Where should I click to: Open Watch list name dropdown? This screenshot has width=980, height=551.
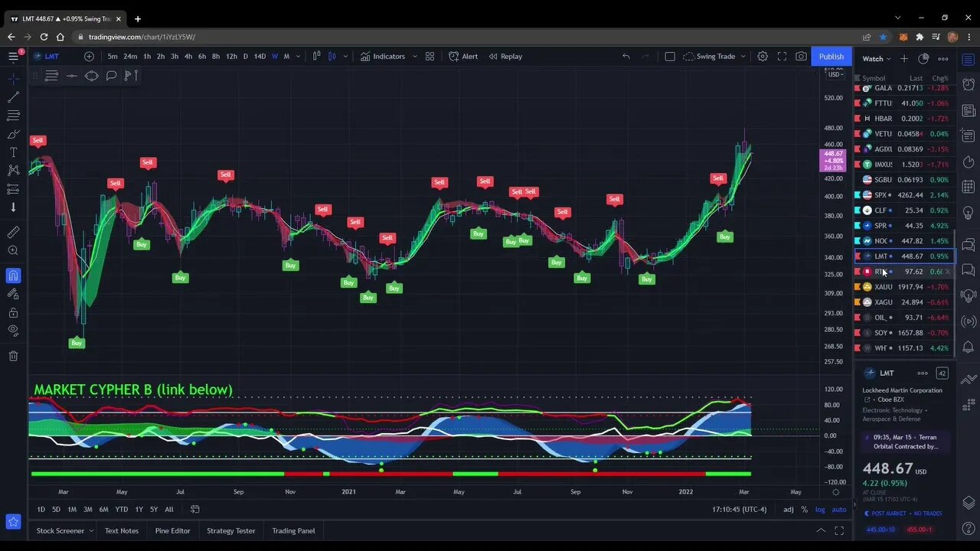pyautogui.click(x=877, y=58)
